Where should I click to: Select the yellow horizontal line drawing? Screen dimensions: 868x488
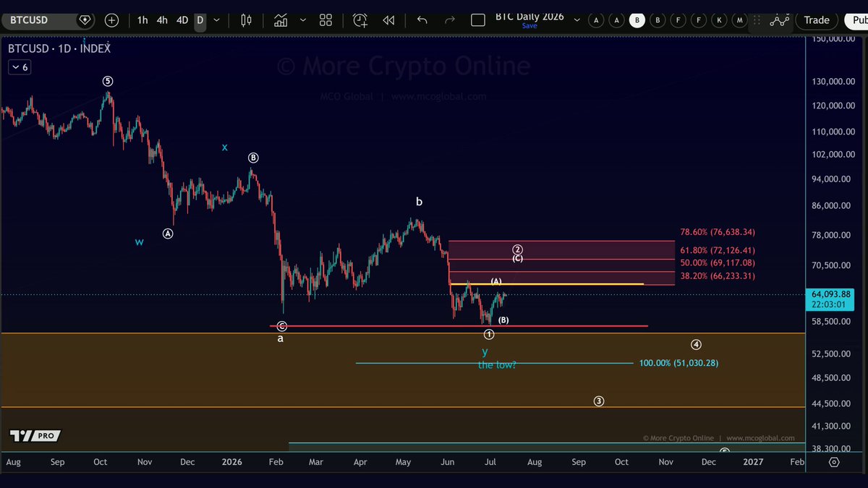(546, 284)
